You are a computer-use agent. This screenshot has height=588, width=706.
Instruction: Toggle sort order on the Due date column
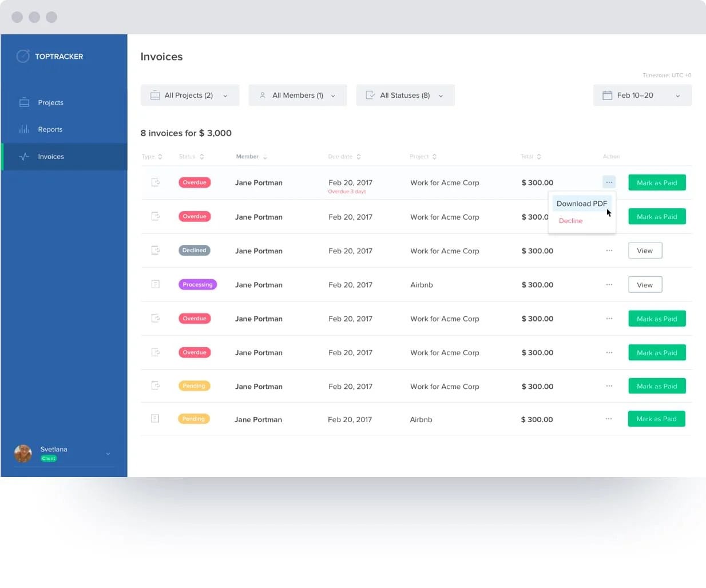(x=359, y=156)
